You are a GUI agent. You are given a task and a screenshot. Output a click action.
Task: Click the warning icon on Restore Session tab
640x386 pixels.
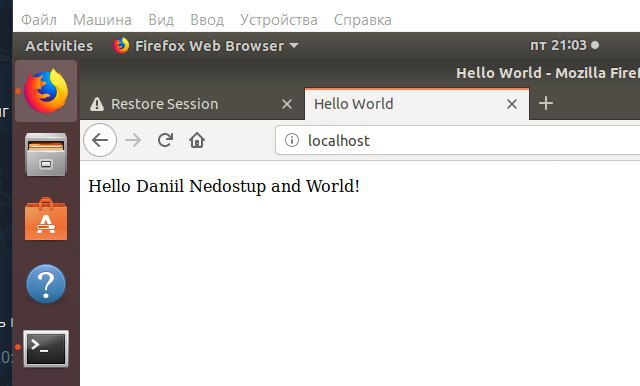(x=97, y=104)
